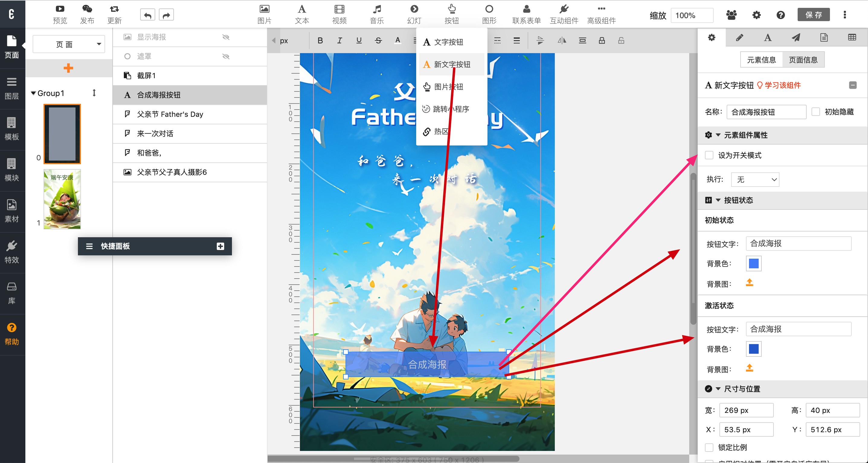Viewport: 868px width, 463px height.
Task: Toggle visibility of the 显示海报 layer
Action: 226,37
